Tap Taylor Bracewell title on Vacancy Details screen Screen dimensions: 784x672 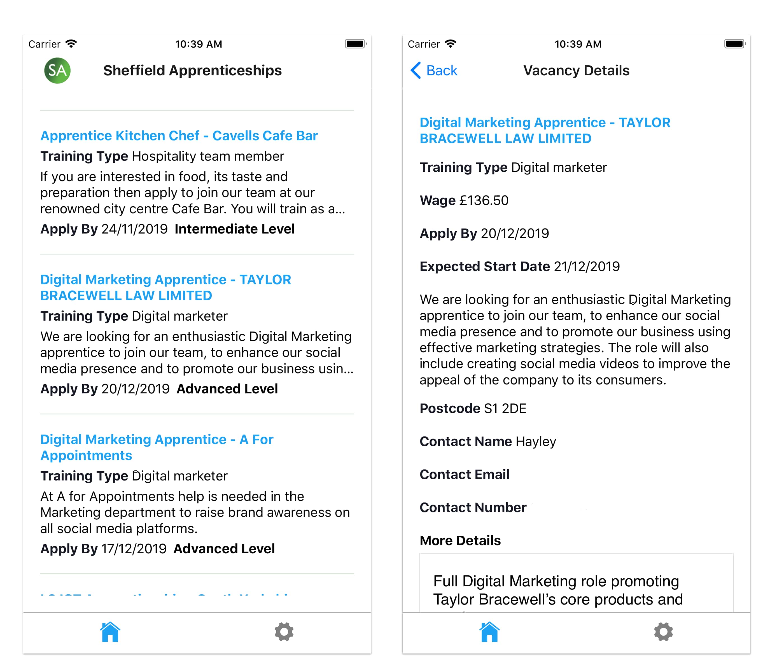[545, 130]
